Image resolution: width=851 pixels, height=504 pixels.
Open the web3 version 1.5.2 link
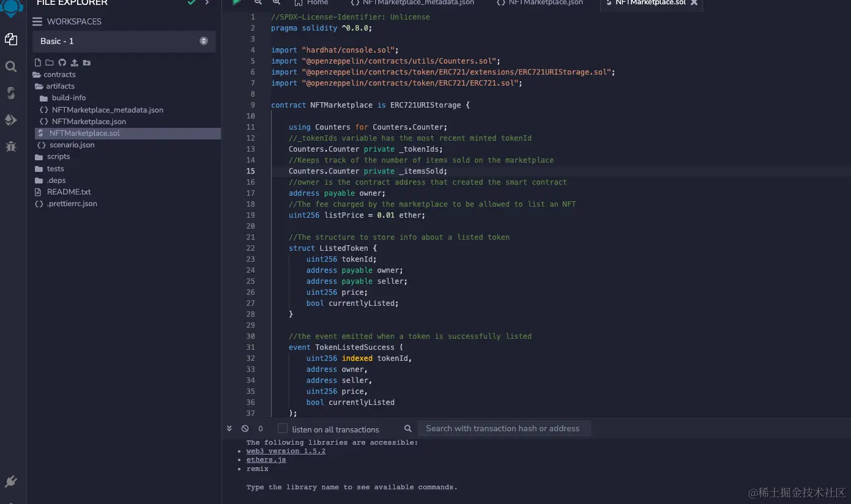286,451
